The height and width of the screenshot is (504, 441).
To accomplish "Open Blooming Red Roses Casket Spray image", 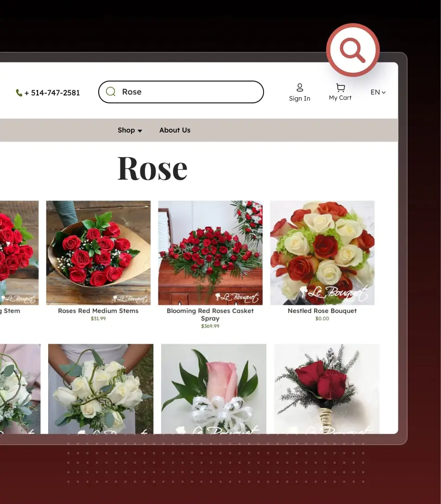I will 210,252.
